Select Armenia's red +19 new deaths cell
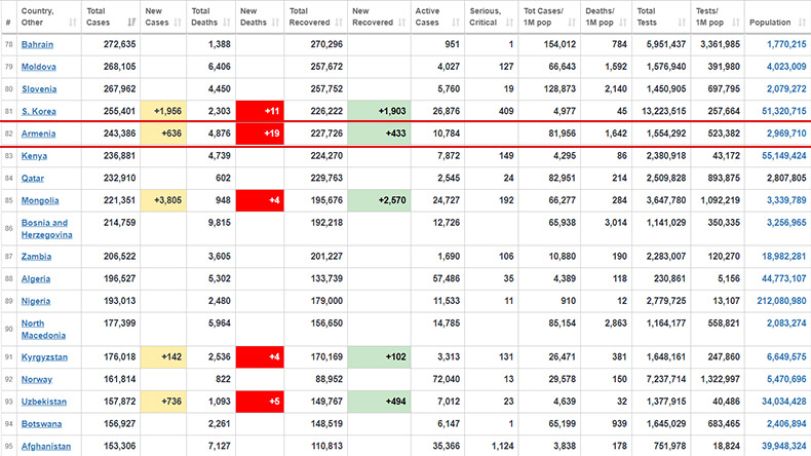Viewport: 811px width, 456px height. coord(260,133)
